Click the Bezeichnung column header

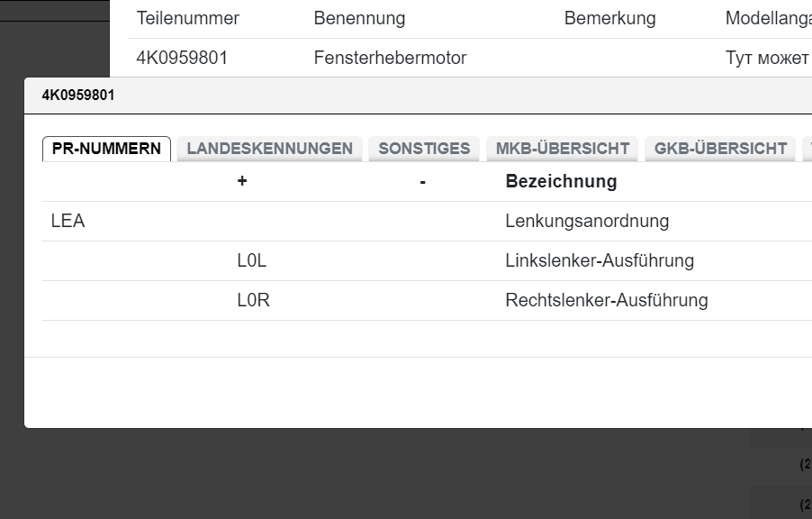coord(561,181)
